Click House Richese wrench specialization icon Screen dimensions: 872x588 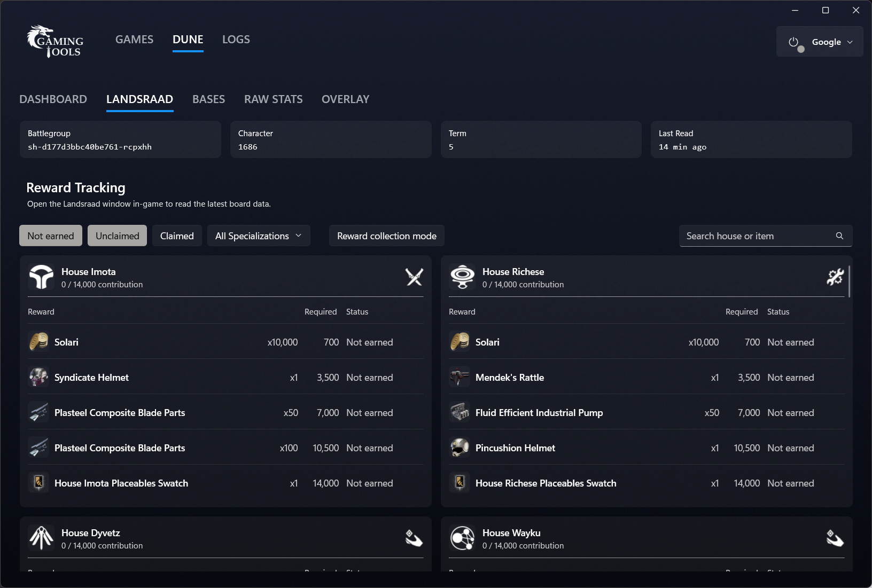835,277
